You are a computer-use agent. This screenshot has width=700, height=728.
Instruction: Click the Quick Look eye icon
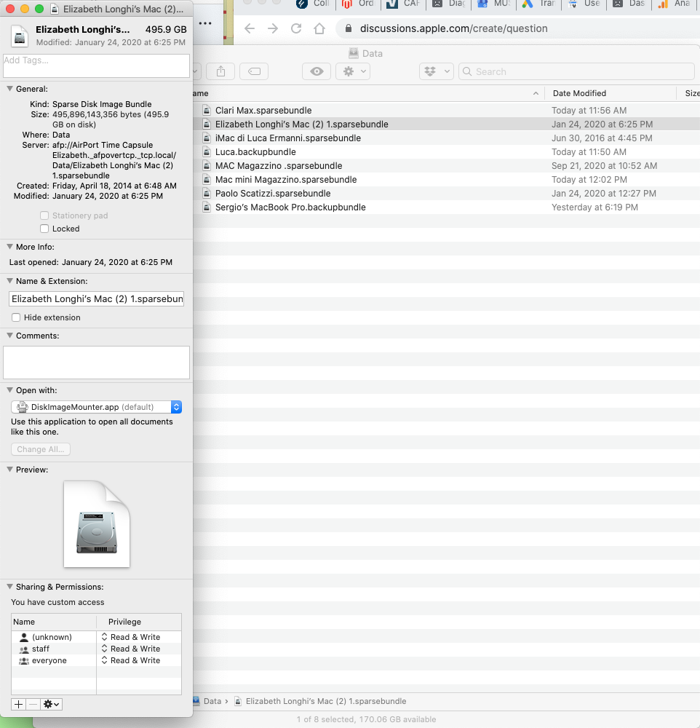click(317, 71)
